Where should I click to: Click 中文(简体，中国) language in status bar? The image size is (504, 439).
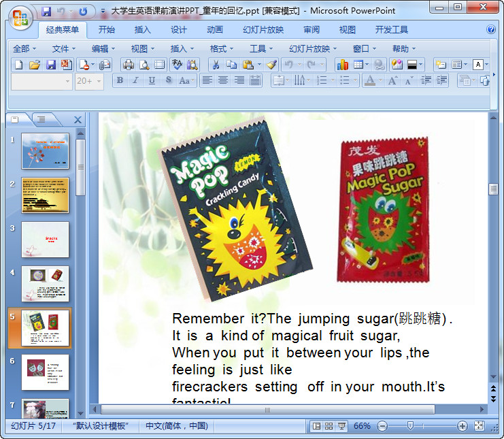[177, 426]
